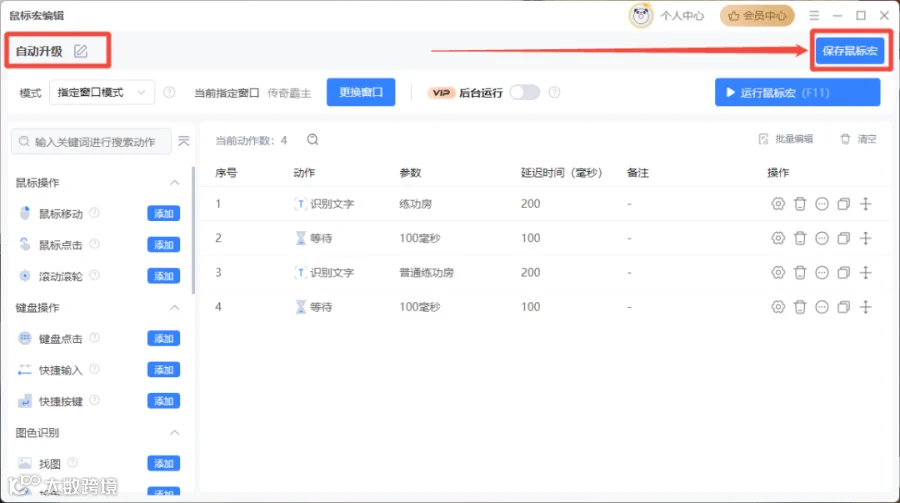Click the search magnifier beside 当前动作数

tap(313, 140)
